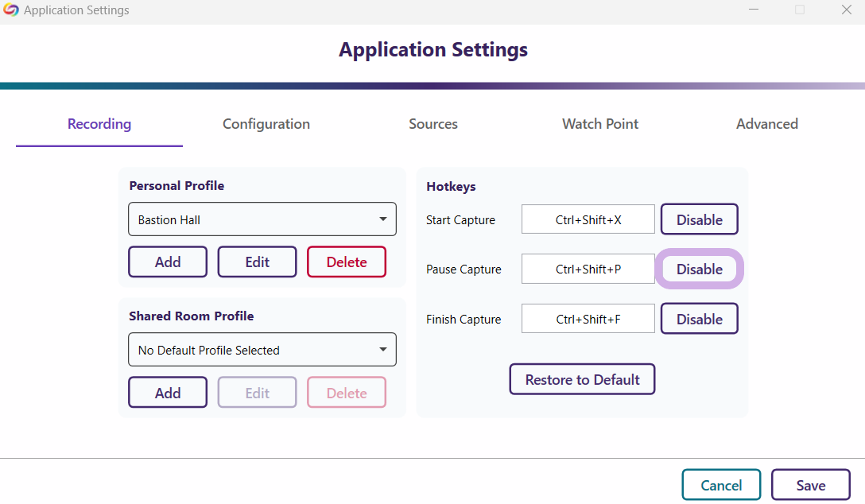Select the Recording tab
Viewport: 865px width, 504px height.
pyautogui.click(x=99, y=124)
